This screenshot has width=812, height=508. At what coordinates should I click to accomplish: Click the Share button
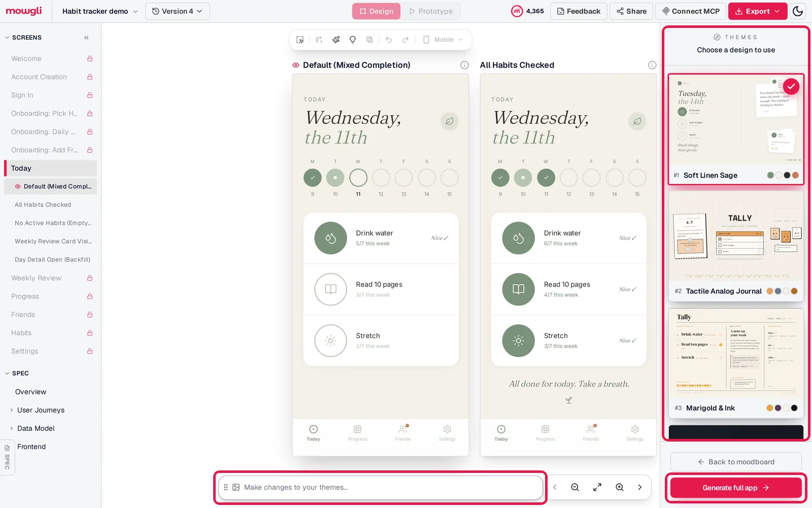pos(631,11)
